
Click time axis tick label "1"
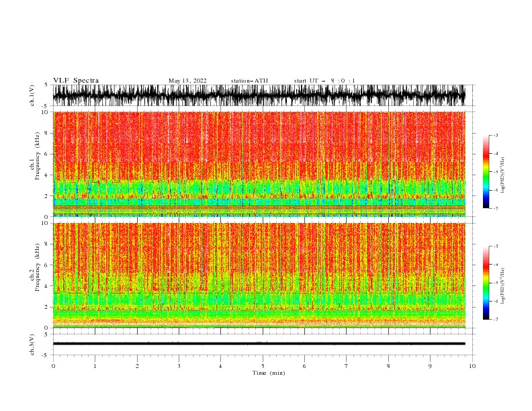pyautogui.click(x=95, y=366)
